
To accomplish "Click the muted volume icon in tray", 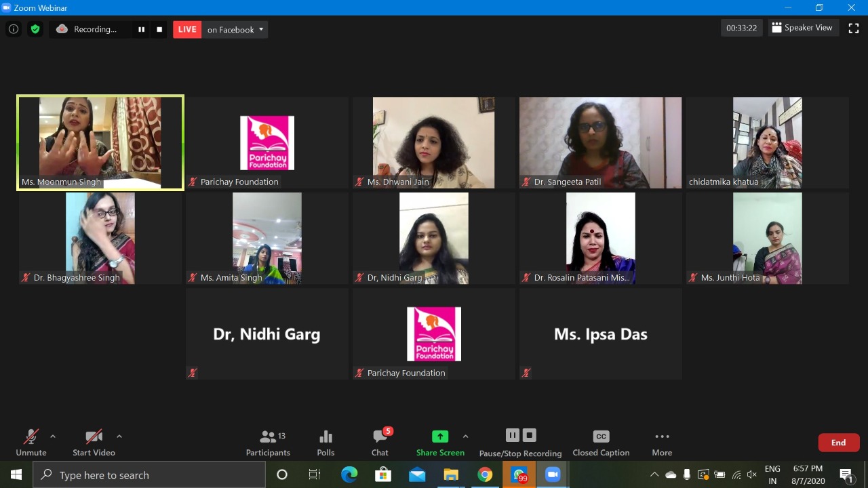I will 752,474.
